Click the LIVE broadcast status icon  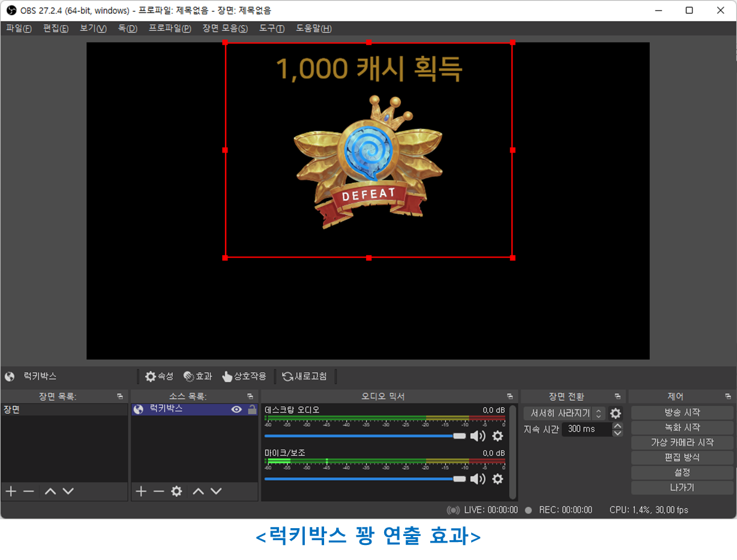tap(453, 510)
